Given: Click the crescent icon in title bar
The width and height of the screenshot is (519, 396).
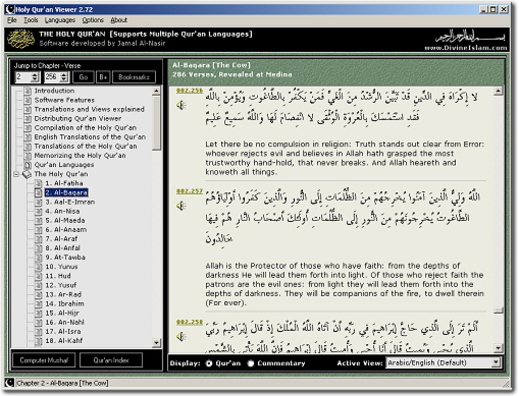Looking at the screenshot, I should [x=10, y=9].
